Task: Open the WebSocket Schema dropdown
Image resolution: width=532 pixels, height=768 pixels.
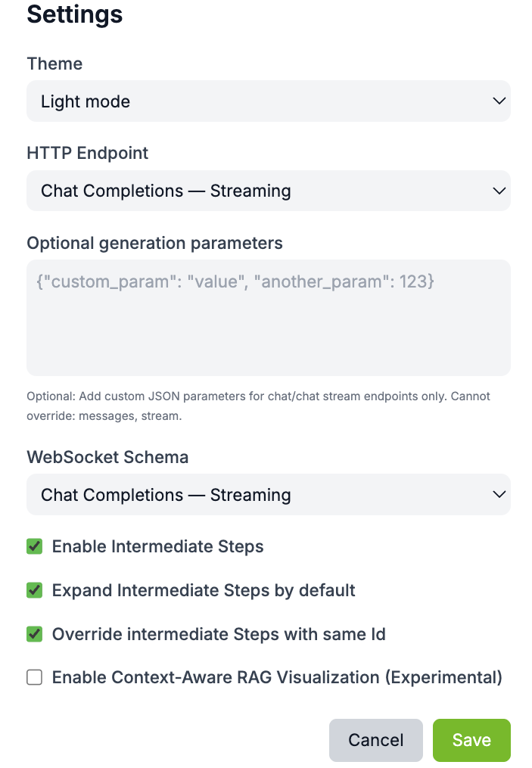Action: [269, 494]
